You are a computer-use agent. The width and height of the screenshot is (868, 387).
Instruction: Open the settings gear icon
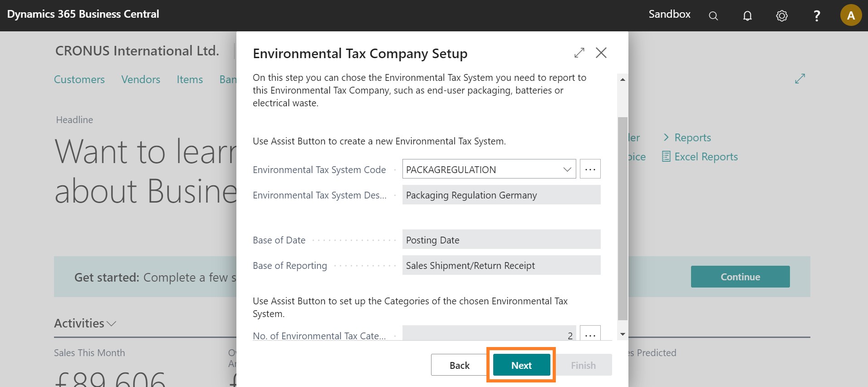point(781,16)
